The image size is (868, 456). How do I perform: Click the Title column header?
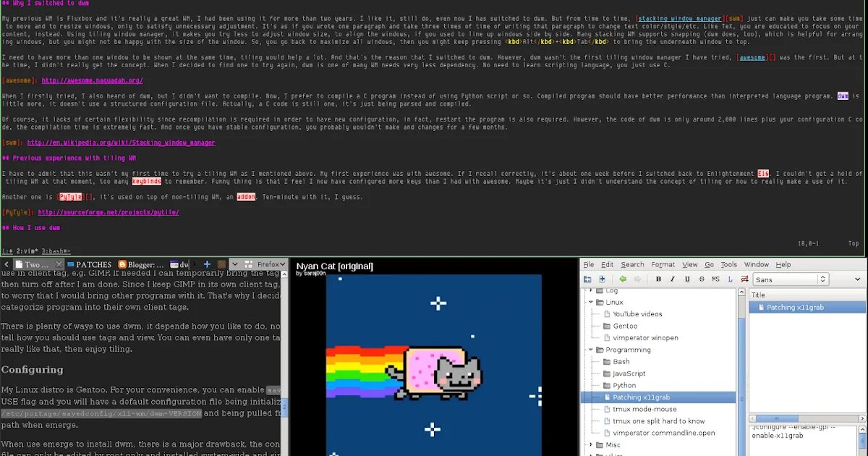(807, 295)
